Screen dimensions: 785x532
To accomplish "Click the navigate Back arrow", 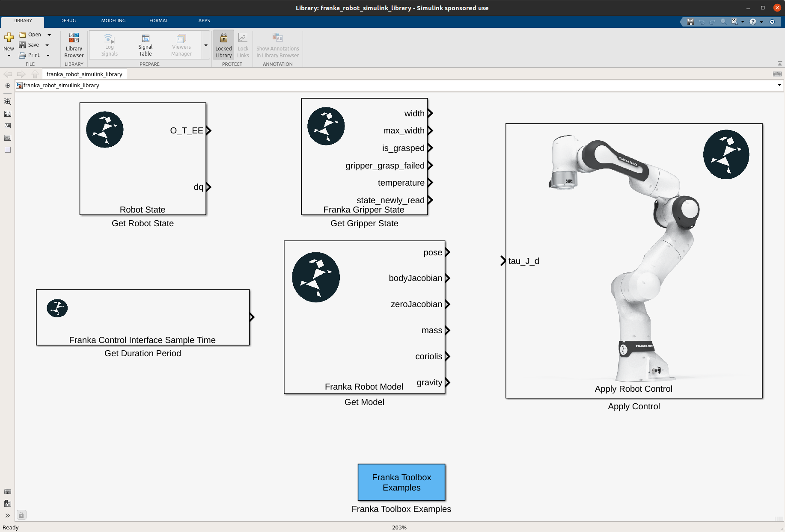I will [8, 74].
